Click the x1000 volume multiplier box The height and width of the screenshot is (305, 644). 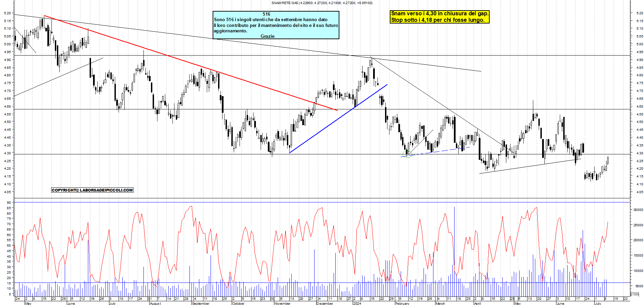635,294
